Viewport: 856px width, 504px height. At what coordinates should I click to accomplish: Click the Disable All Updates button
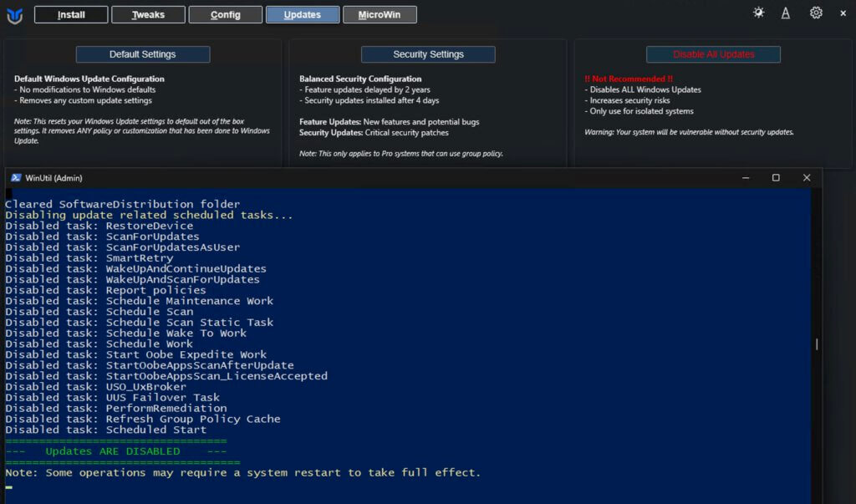pos(713,54)
